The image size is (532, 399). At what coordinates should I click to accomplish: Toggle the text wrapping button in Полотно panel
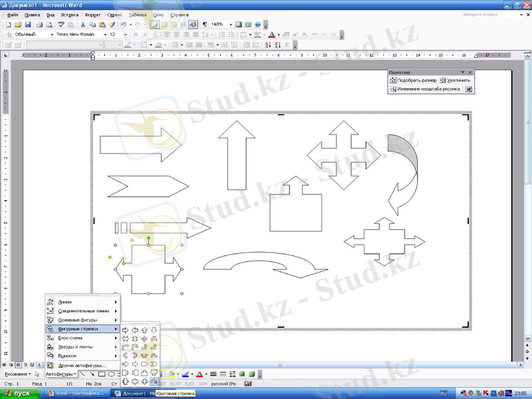click(x=468, y=89)
